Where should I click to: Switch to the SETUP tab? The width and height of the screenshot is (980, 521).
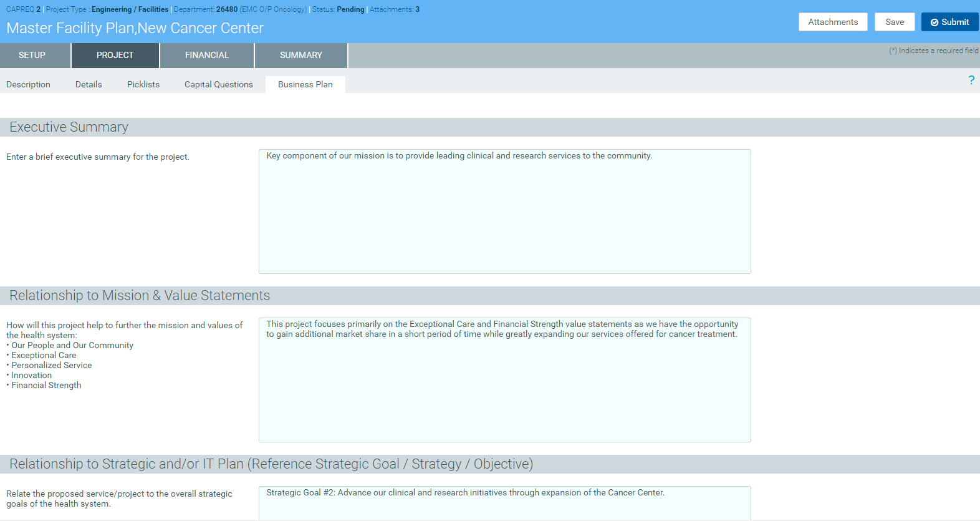click(32, 56)
